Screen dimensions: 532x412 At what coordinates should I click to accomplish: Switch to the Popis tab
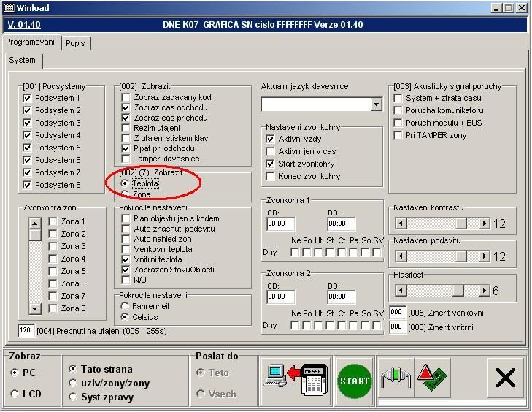[x=74, y=43]
